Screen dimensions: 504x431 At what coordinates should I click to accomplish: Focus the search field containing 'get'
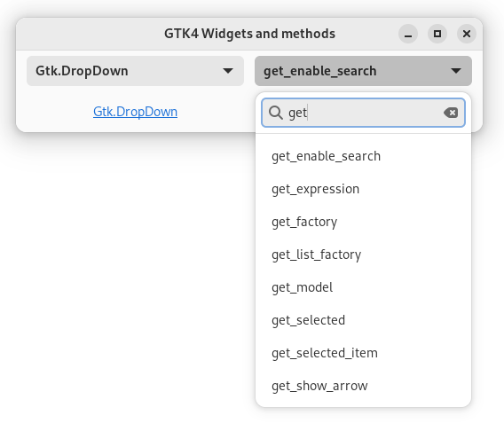[x=363, y=113]
